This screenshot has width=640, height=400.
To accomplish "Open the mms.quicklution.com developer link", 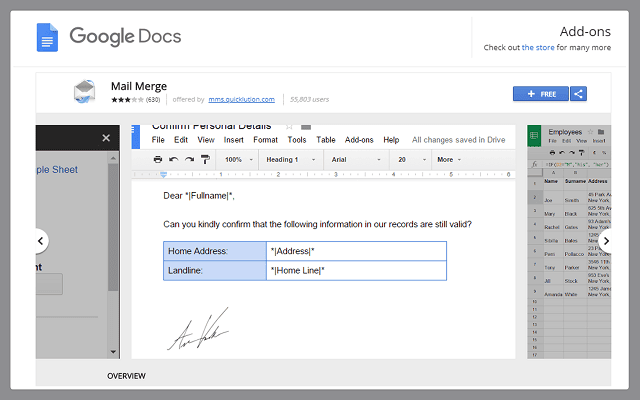I will point(242,99).
